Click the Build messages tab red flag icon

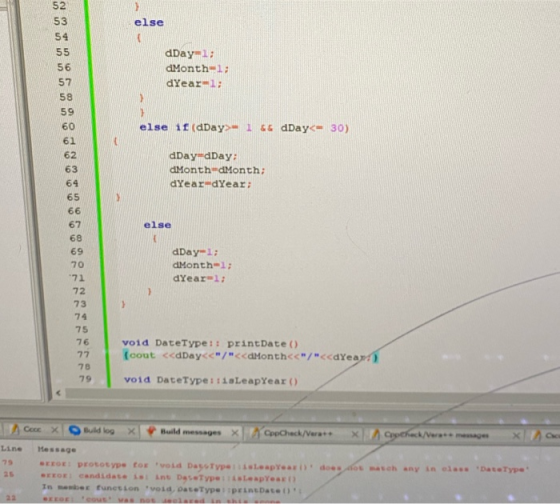(x=151, y=431)
